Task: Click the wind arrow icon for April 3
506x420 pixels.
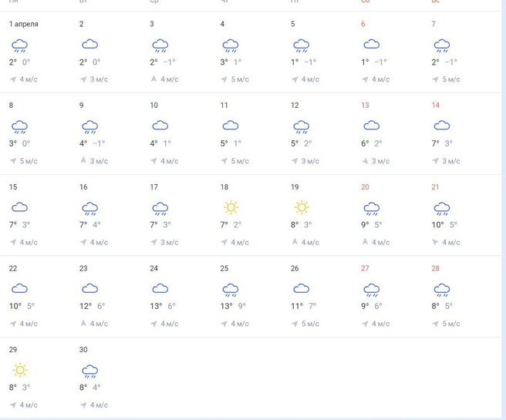Action: 153,79
